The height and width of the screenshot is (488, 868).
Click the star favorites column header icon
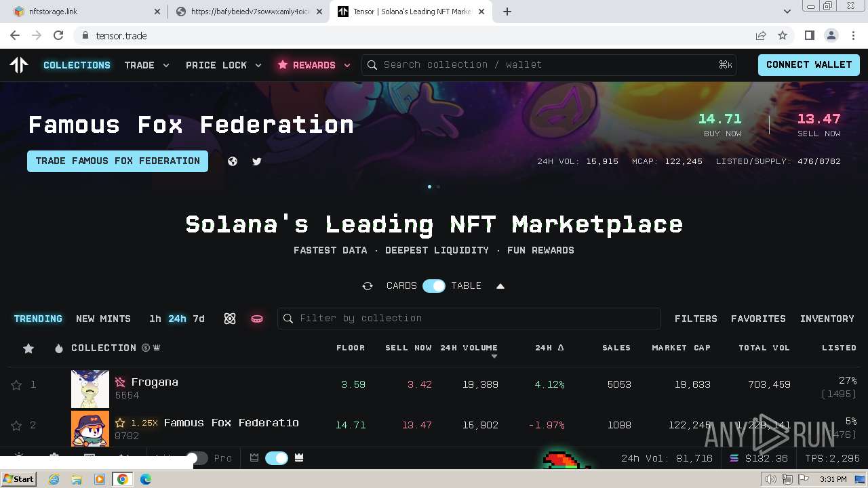[28, 348]
